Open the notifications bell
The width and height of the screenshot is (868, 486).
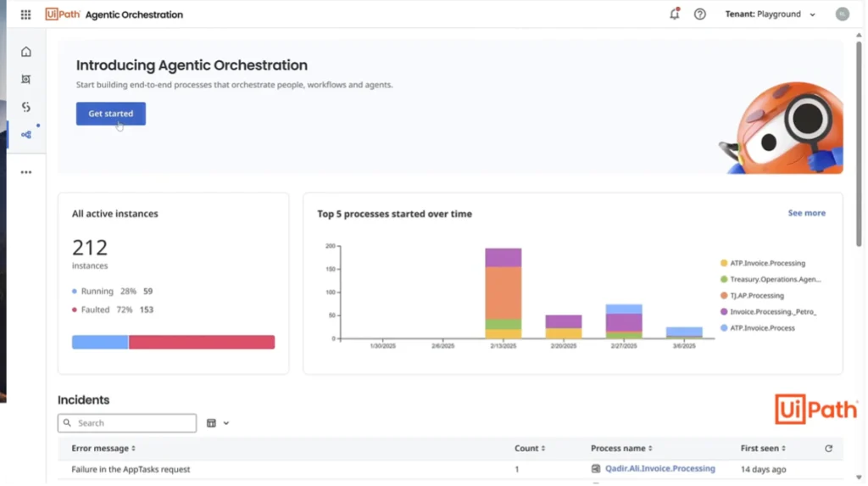click(x=674, y=14)
